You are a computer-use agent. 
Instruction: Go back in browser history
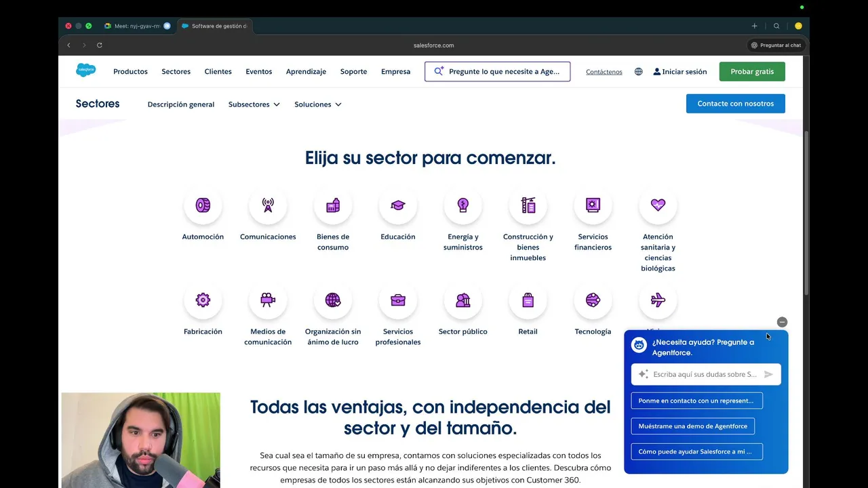pyautogui.click(x=68, y=45)
